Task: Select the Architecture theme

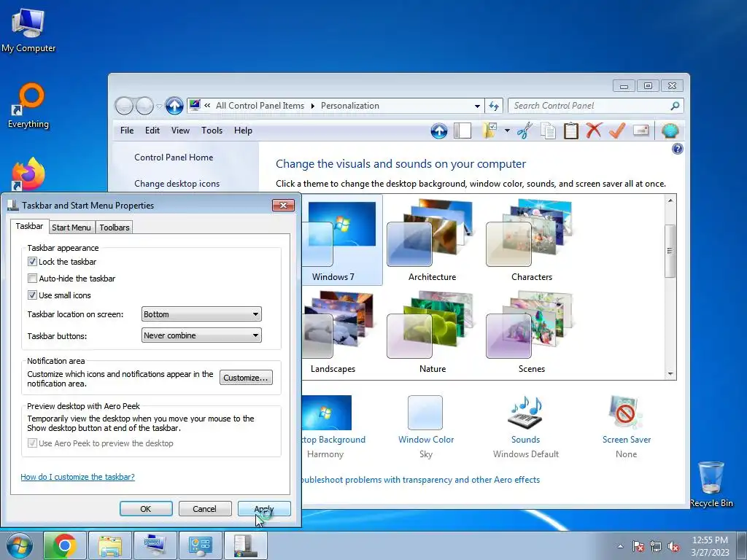Action: 432,240
